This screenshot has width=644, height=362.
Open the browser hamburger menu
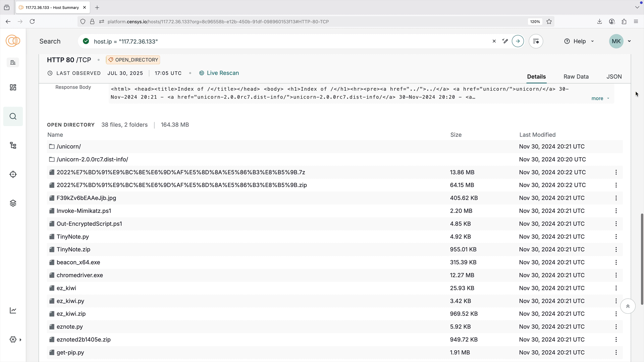point(636,21)
